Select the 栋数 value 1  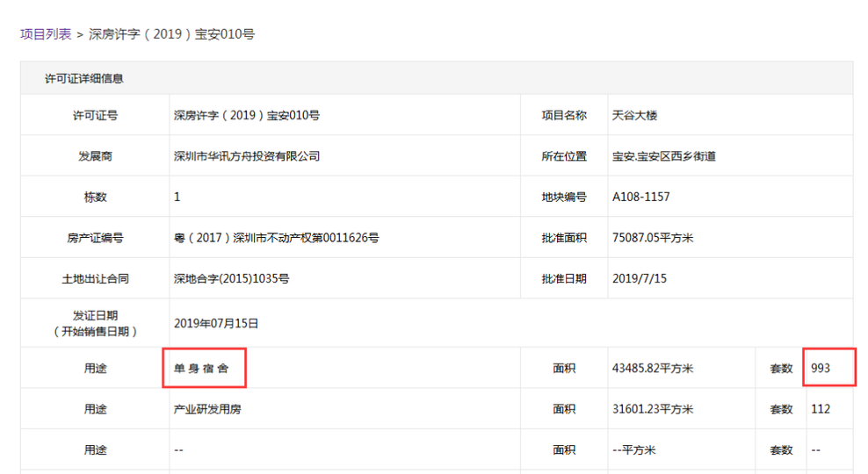(177, 197)
